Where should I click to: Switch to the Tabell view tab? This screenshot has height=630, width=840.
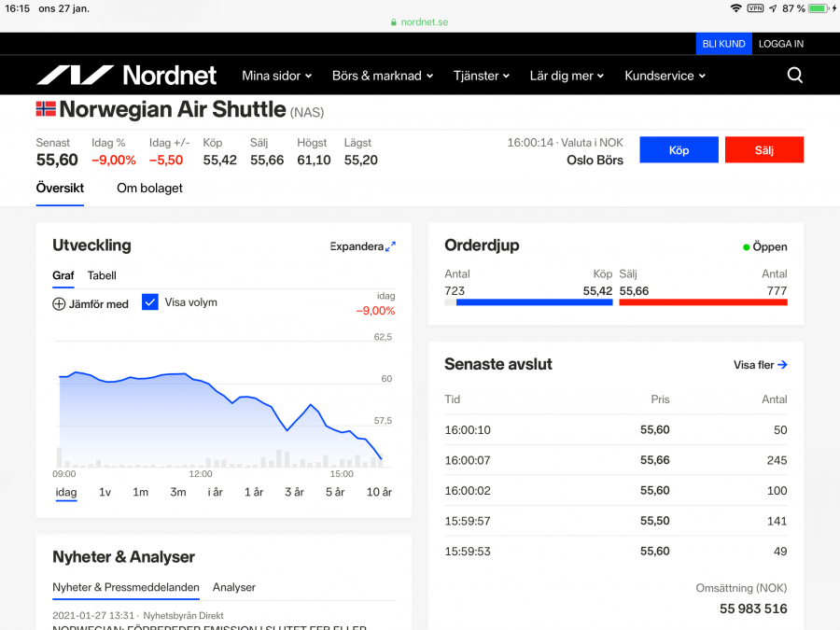[102, 275]
